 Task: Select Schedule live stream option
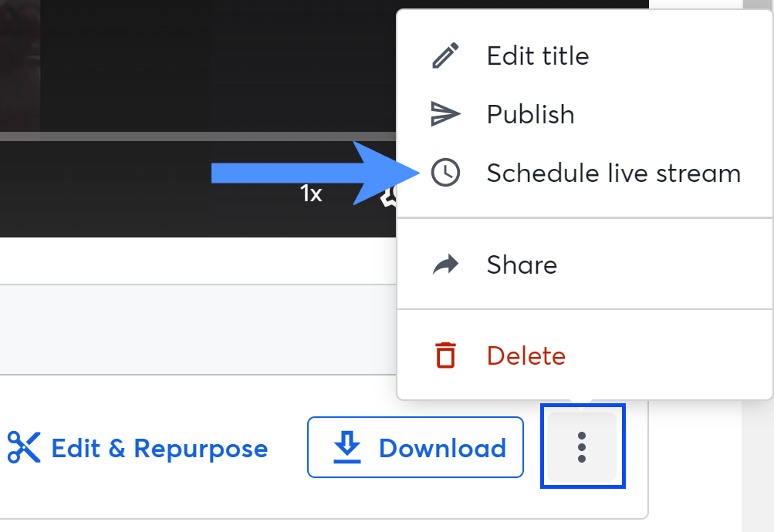click(x=613, y=173)
